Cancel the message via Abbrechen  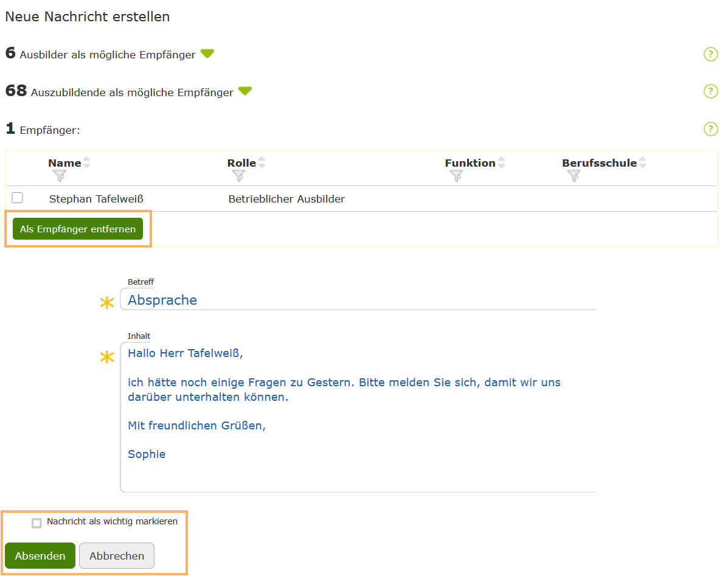click(116, 555)
